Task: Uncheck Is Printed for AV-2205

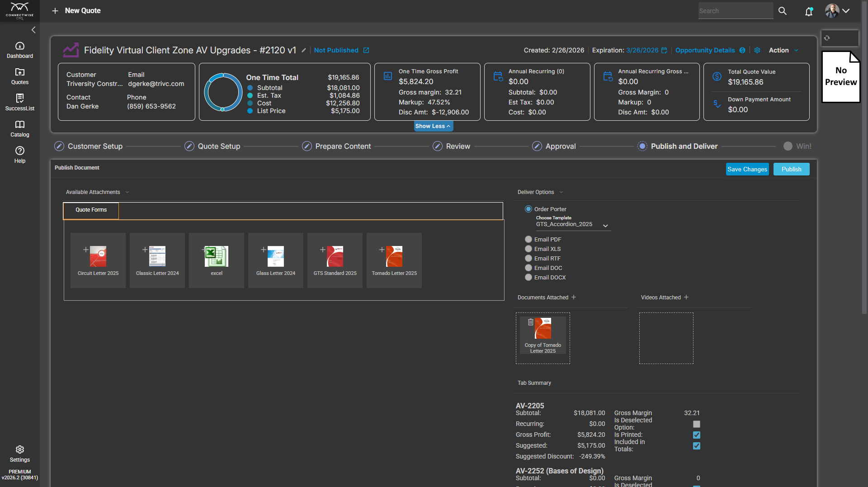Action: tap(697, 435)
